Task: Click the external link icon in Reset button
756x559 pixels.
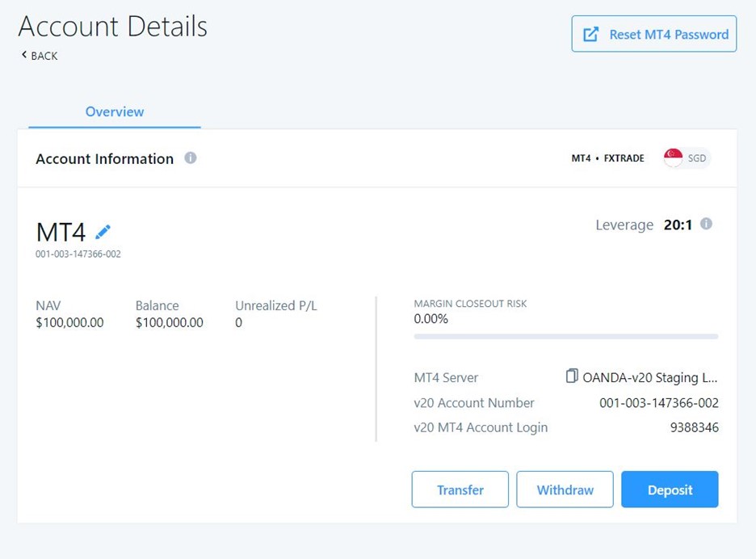Action: [x=591, y=35]
